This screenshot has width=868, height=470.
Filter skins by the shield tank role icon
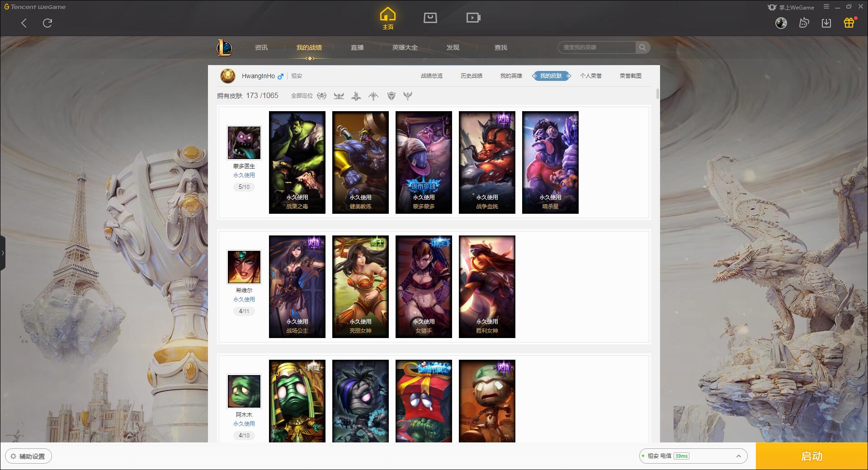click(x=392, y=96)
